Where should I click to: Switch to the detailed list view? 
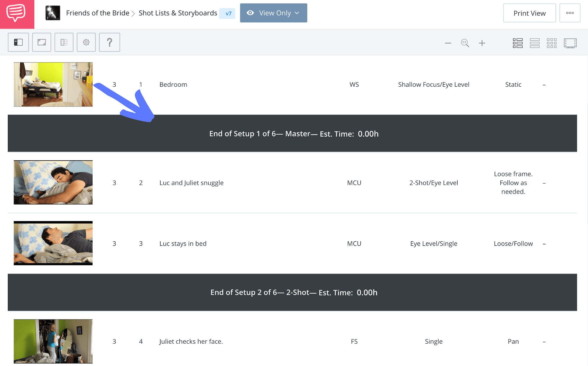517,43
